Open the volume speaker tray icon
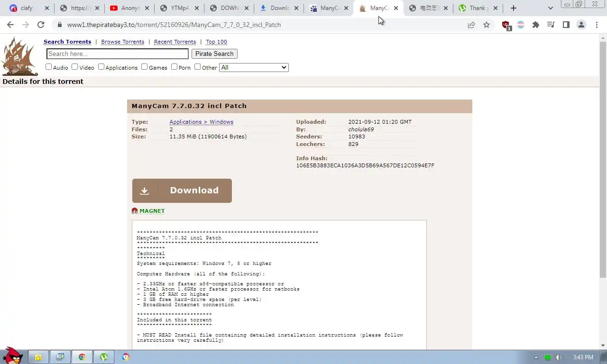 (559, 357)
